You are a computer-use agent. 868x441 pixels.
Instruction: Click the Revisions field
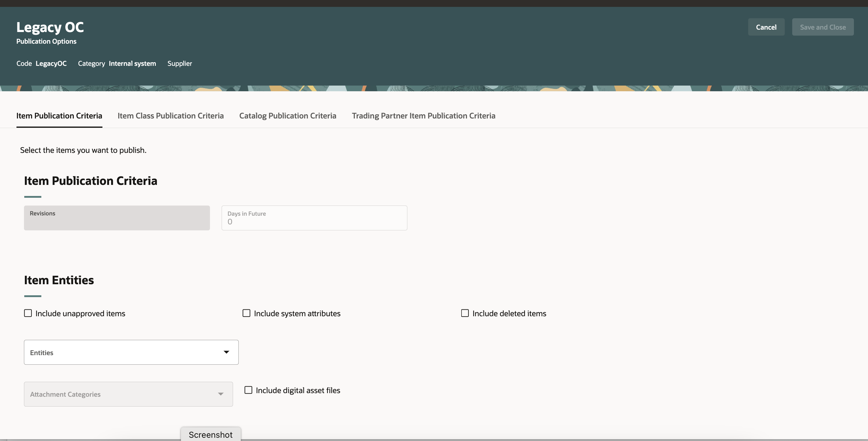point(117,218)
